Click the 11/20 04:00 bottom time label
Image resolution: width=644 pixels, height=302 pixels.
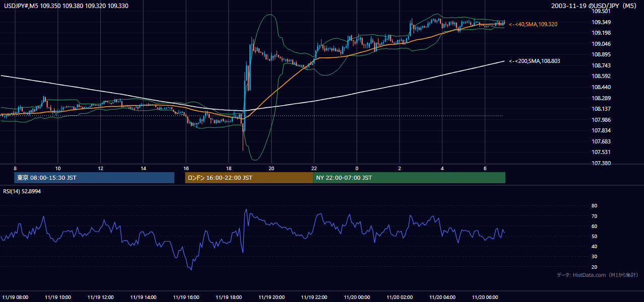tap(442, 297)
